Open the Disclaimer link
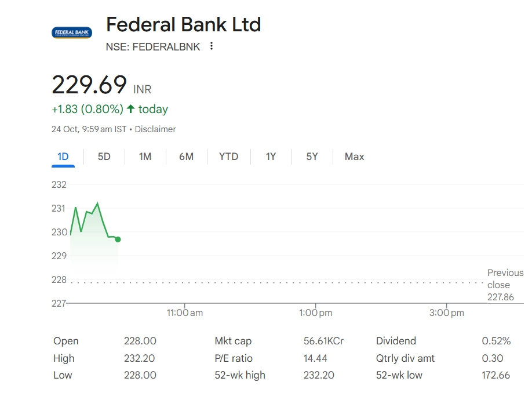The height and width of the screenshot is (407, 532). point(155,129)
